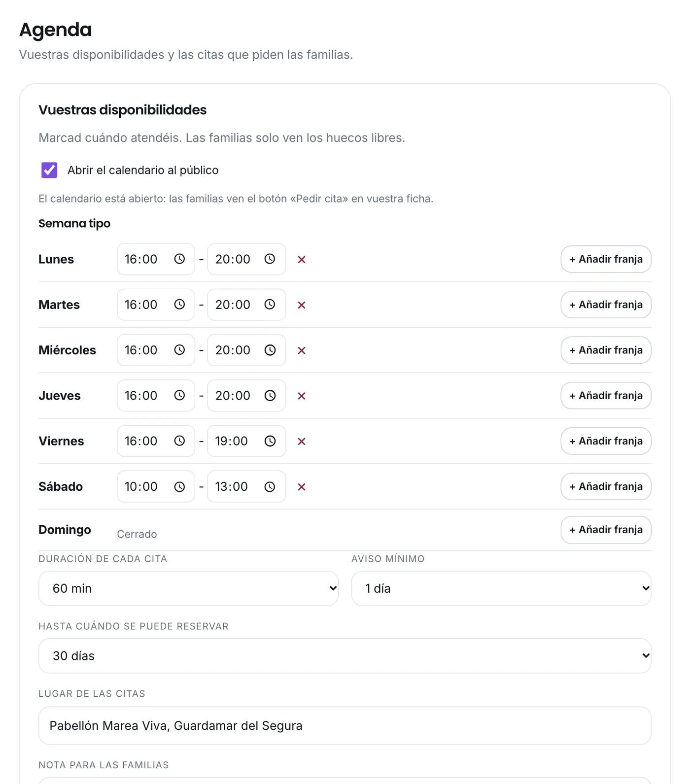This screenshot has height=784, width=690.
Task: Open the Aviso mínimo dropdown
Action: tap(501, 588)
